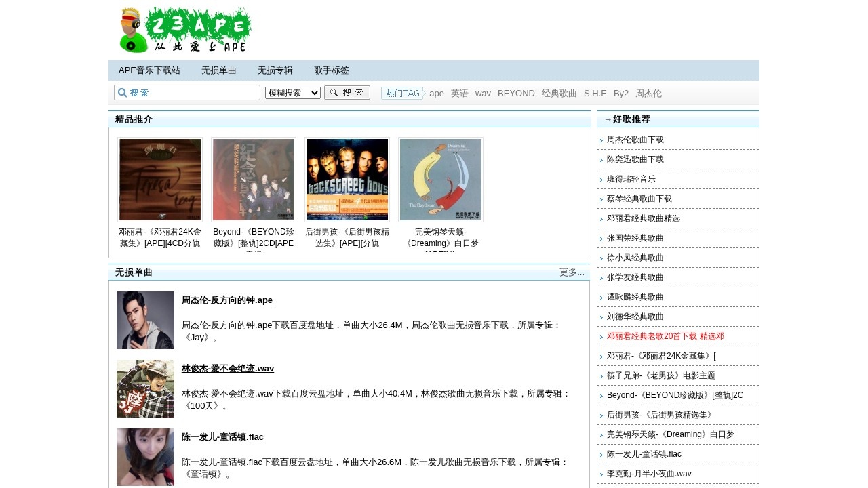
Task: Select the BEYOND hot tag
Action: pos(516,94)
